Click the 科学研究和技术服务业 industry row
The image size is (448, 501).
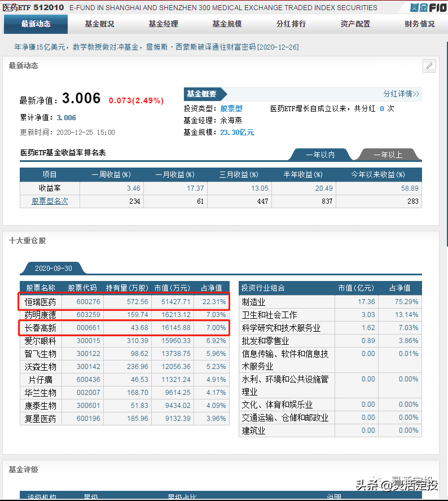(330, 328)
